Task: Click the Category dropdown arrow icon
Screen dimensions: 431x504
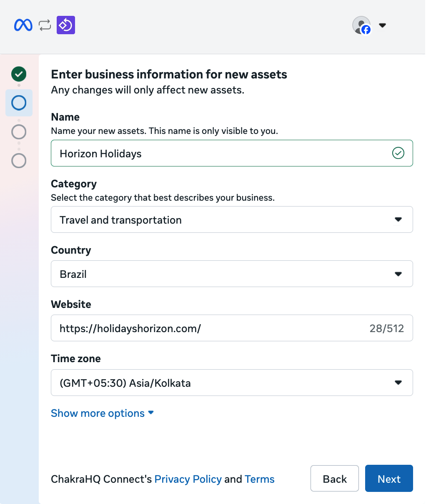Action: coord(398,219)
